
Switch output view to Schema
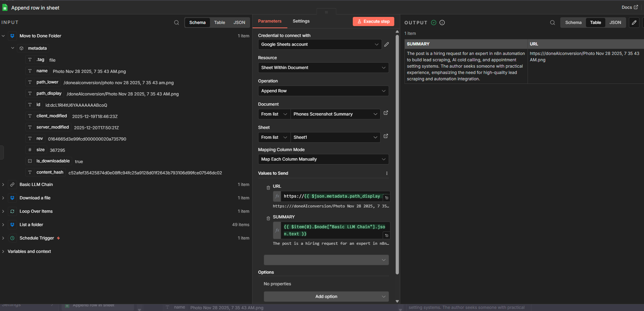point(573,23)
